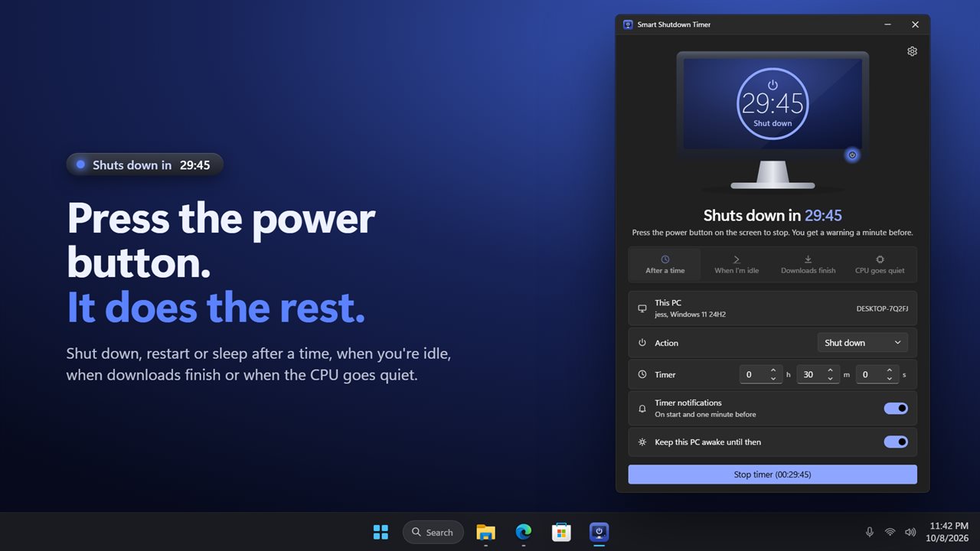Screen dimensions: 980x551
Task: Switch to the When I'm idle tab
Action: pyautogui.click(x=737, y=265)
